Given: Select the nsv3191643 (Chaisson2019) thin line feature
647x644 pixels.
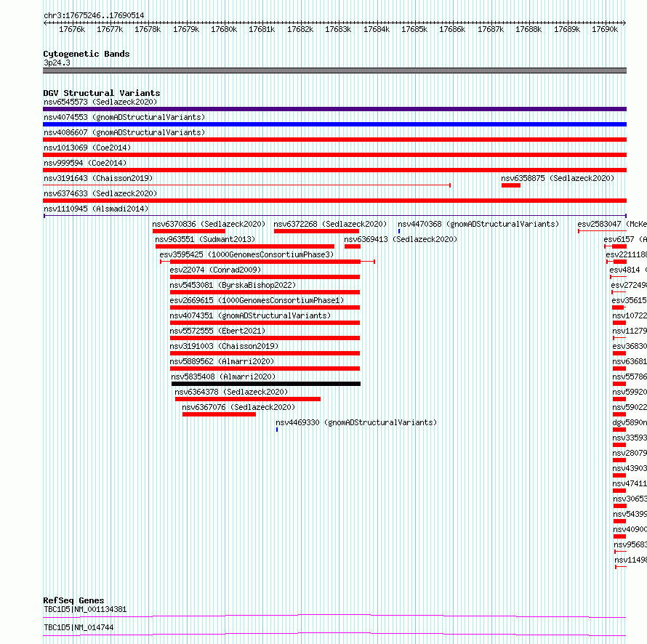Looking at the screenshot, I should coord(246,185).
